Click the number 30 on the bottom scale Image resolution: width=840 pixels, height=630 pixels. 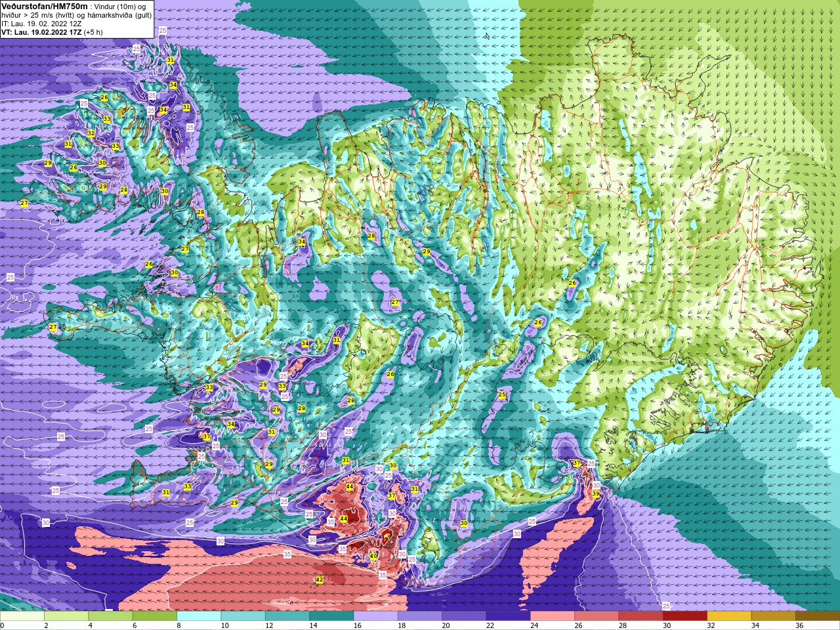click(x=667, y=625)
